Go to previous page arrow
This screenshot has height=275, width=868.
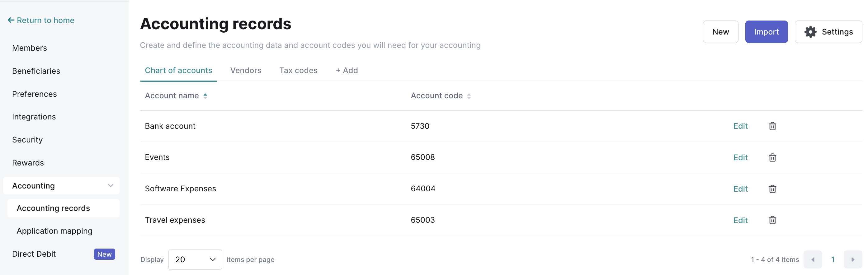coord(812,259)
